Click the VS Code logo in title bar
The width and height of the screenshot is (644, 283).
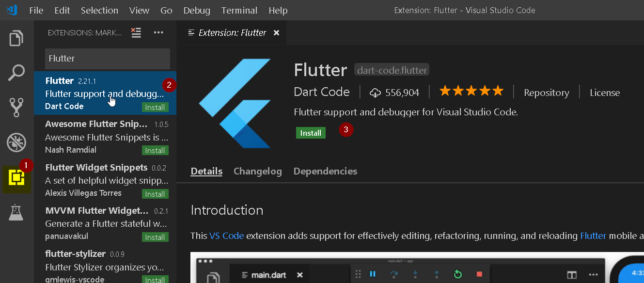coord(12,10)
